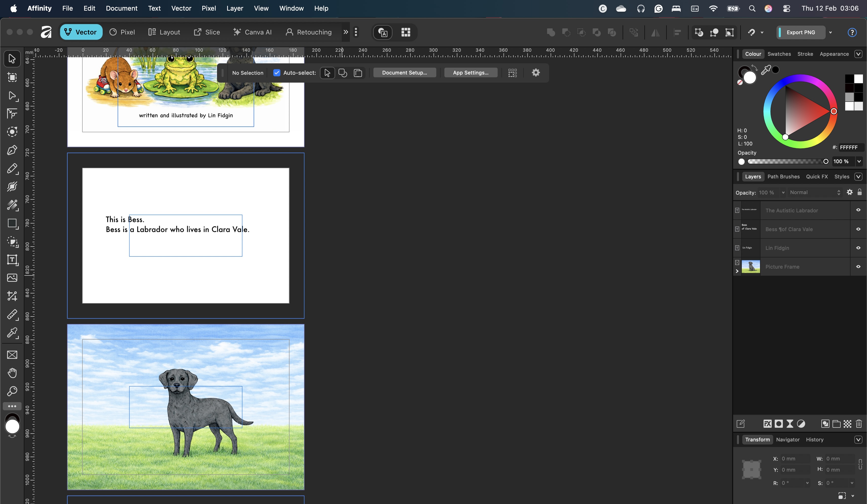Click the Document Setup button
This screenshot has width=867, height=504.
404,72
